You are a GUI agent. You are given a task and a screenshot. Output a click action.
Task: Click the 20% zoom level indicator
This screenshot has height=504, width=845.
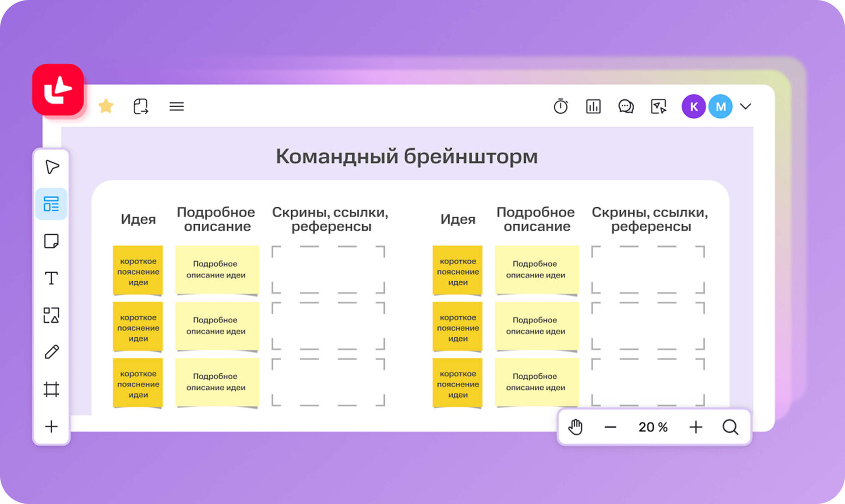click(652, 427)
